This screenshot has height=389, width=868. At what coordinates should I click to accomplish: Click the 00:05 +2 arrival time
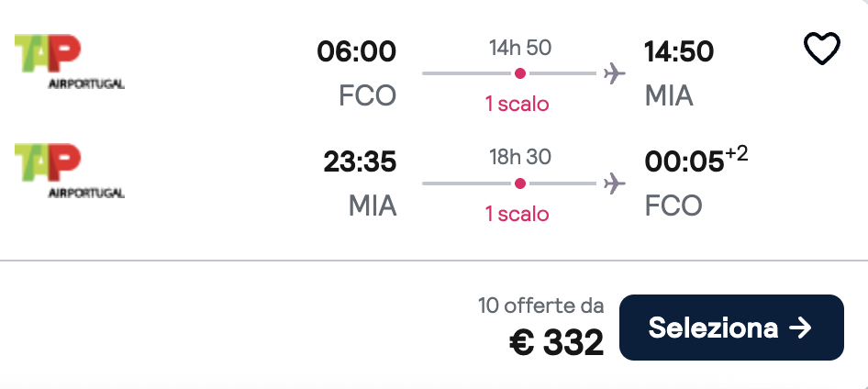pyautogui.click(x=695, y=162)
